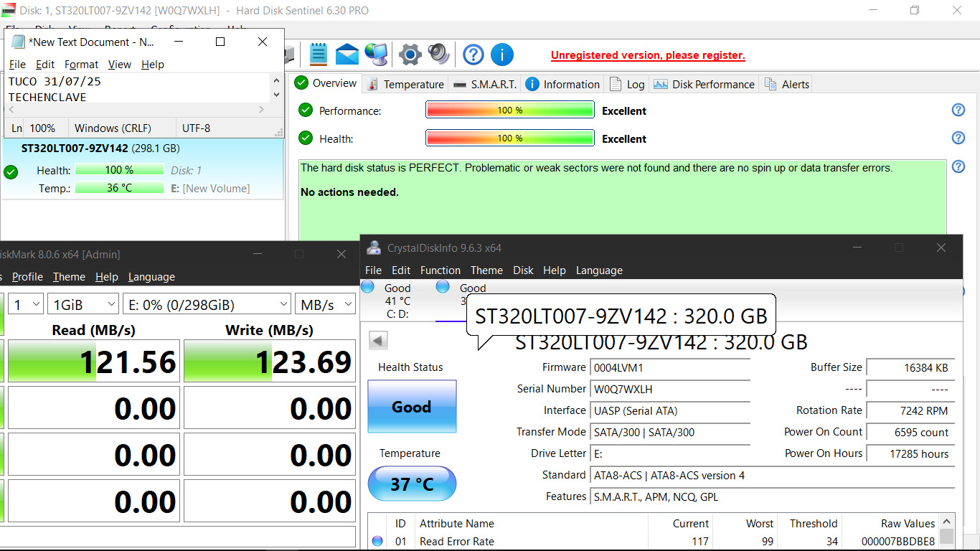The image size is (980, 551).
Task: Open the Function menu in CrystalDiskInfo
Action: click(440, 270)
